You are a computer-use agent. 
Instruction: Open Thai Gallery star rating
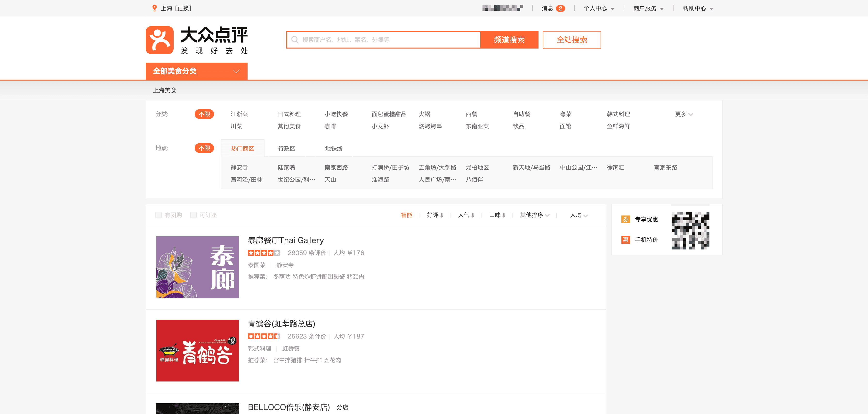coord(264,253)
